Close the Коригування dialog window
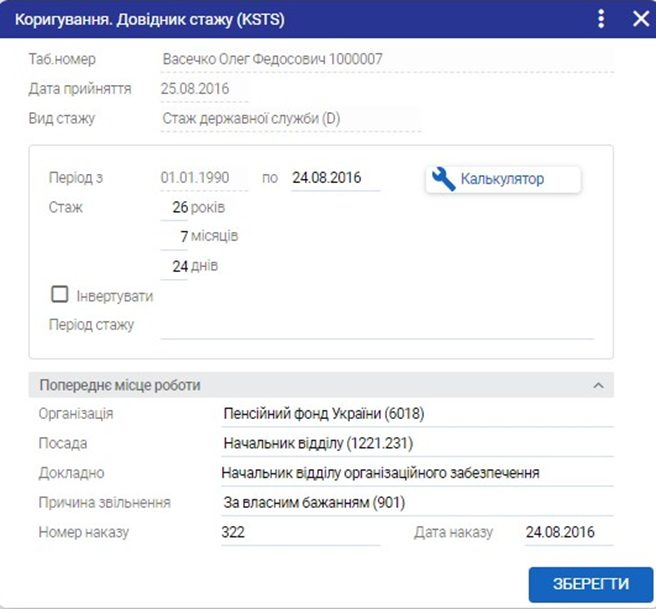This screenshot has width=656, height=609. tap(640, 19)
